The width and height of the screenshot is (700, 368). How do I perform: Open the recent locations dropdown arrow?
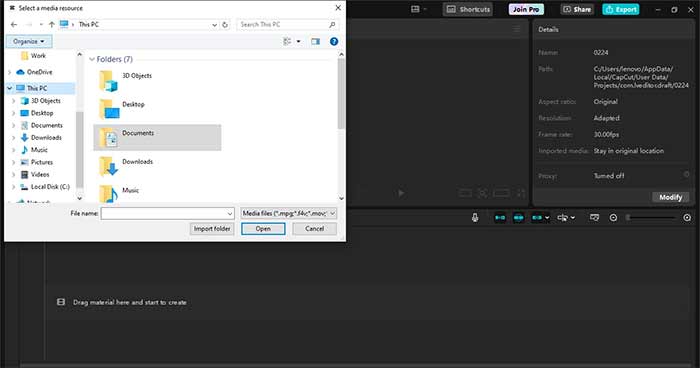coord(41,25)
